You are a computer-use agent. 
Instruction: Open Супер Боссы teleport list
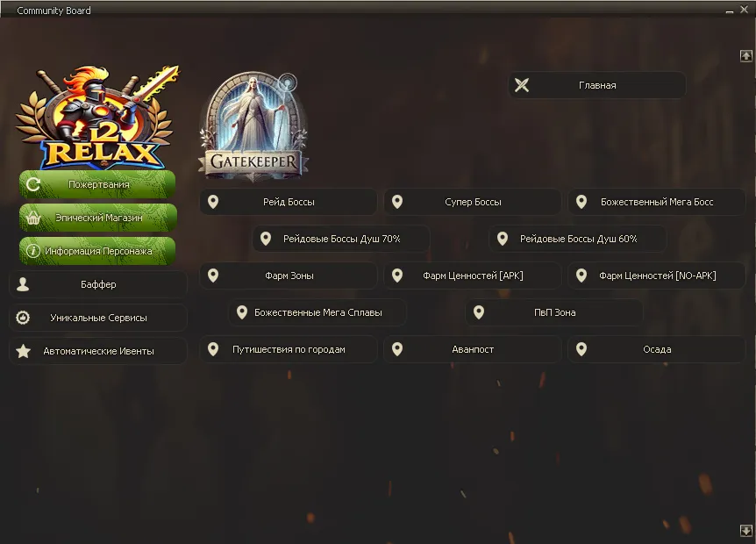coord(473,202)
